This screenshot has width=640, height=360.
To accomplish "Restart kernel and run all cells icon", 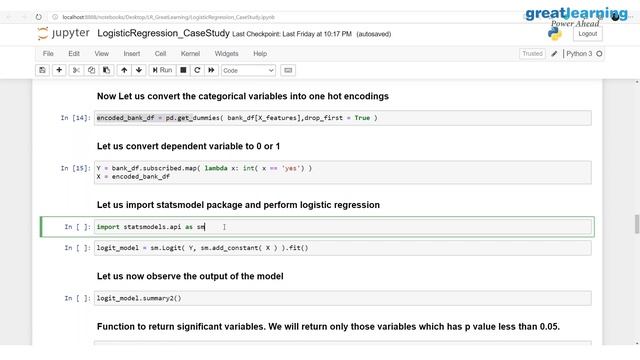I will coord(211,70).
